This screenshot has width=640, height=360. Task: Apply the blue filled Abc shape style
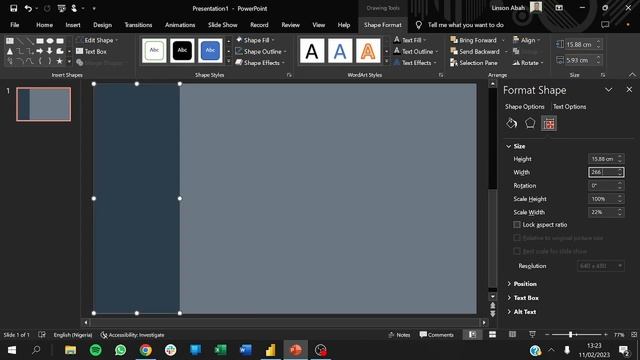tap(210, 51)
